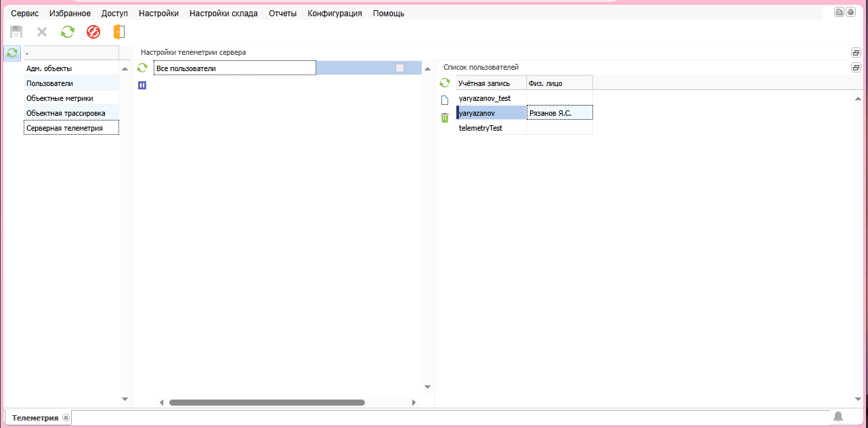Screen dimensions: 868x428
Task: Close the 'Телеметрия' tab
Action: click(66, 418)
